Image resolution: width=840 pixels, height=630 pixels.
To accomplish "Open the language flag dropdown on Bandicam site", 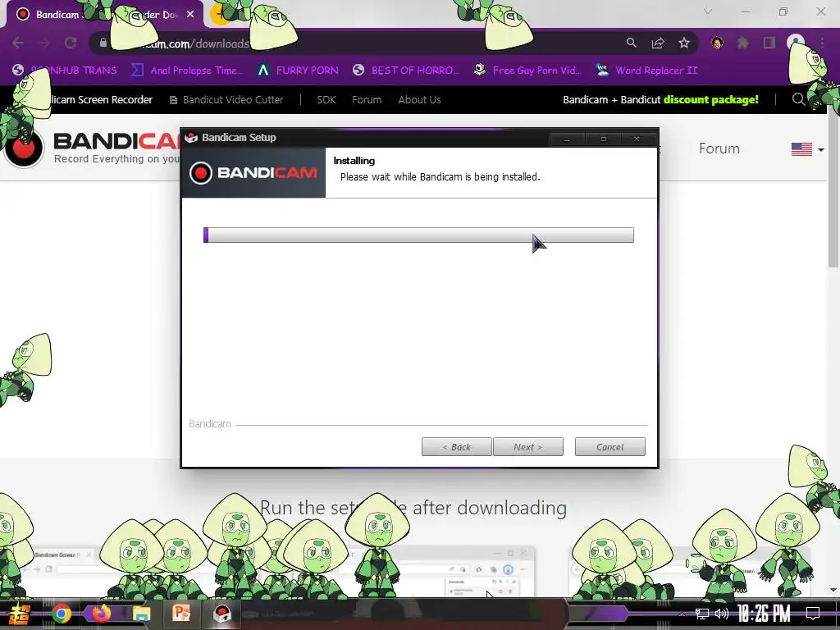I will point(807,149).
